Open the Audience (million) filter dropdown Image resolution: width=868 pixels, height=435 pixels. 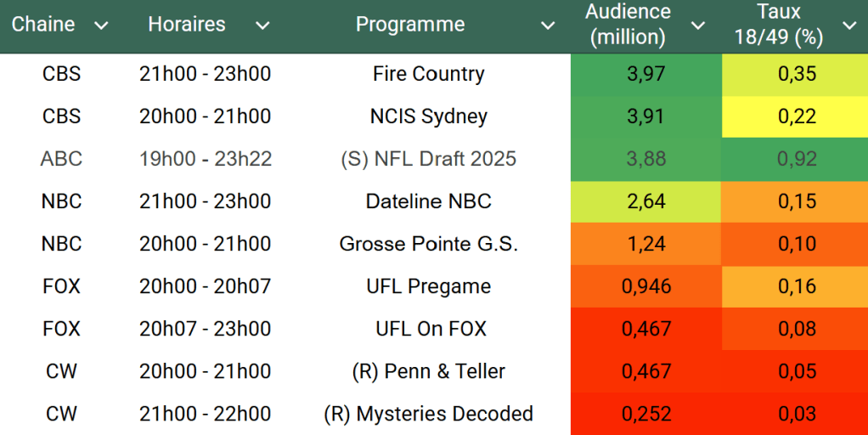[698, 25]
